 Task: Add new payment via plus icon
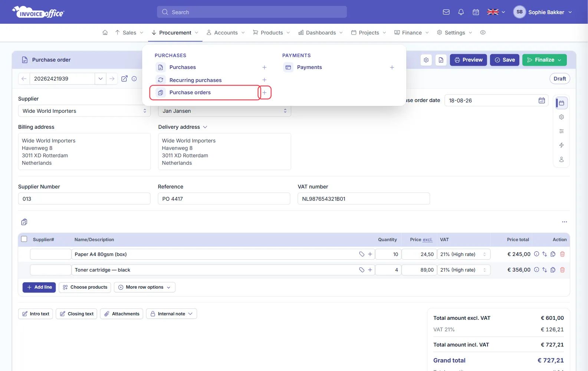pos(392,67)
